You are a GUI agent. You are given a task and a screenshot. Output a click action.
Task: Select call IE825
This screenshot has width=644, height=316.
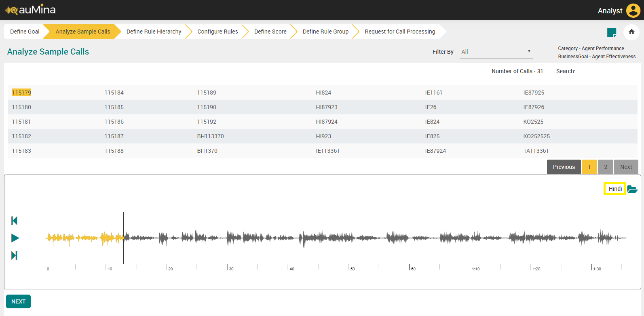tap(432, 136)
